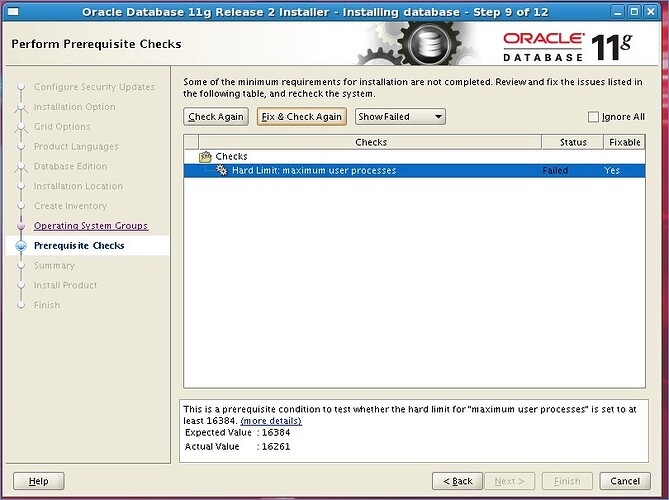This screenshot has width=669, height=500.
Task: Open the window menu icon in title bar
Action: tap(11, 10)
